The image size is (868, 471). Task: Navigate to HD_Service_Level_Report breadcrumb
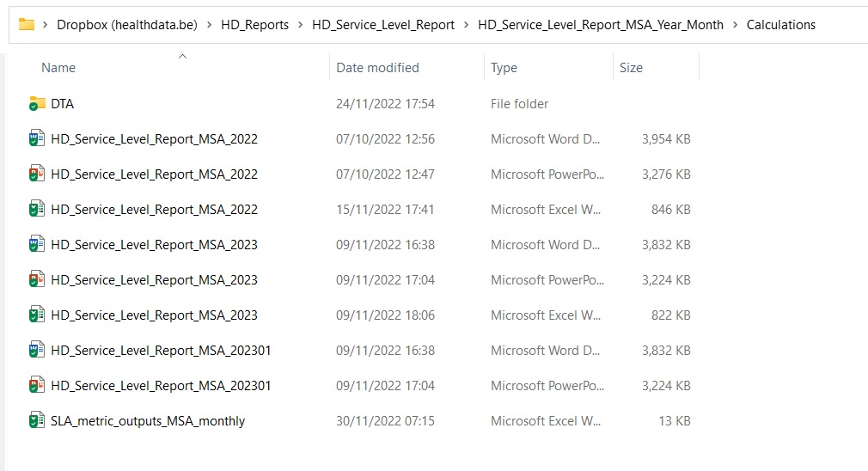point(383,25)
